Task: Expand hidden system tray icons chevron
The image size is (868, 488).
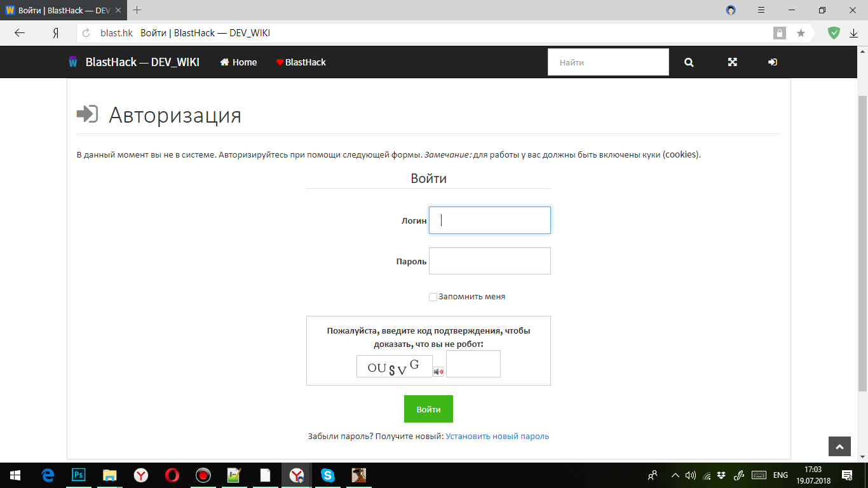Action: coord(675,475)
